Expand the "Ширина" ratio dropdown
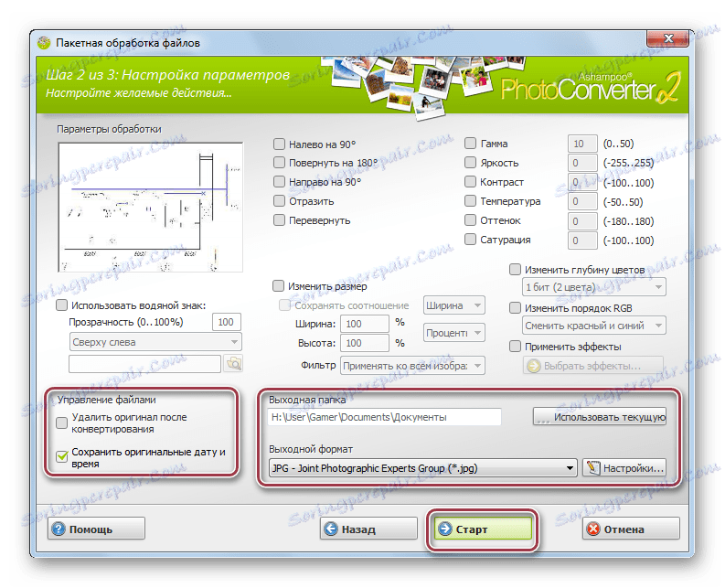725x588 pixels. click(x=453, y=305)
